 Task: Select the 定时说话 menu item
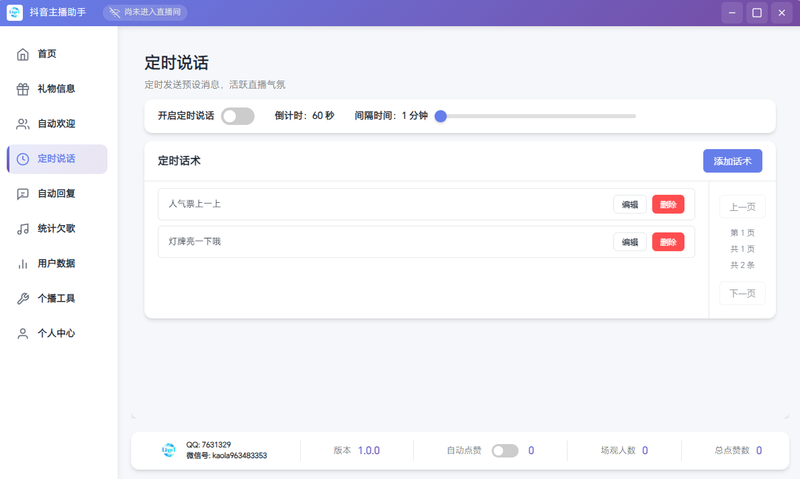pos(57,159)
